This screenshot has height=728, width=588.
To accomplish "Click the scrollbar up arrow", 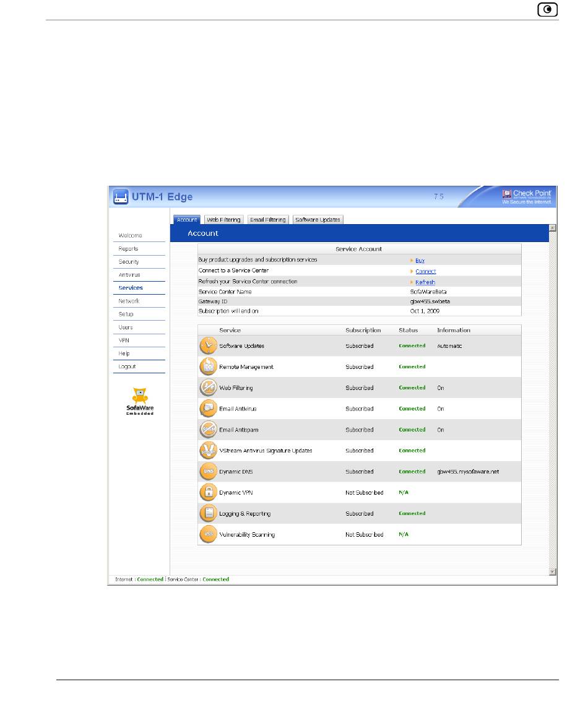I will click(552, 228).
